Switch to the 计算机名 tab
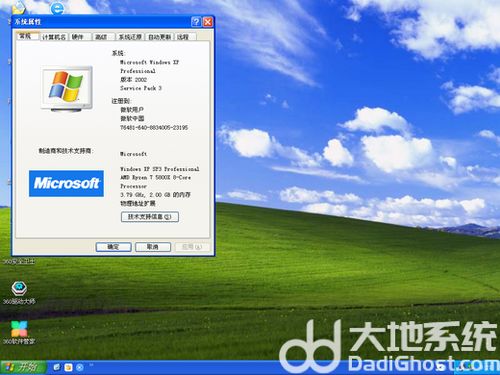 (53, 37)
